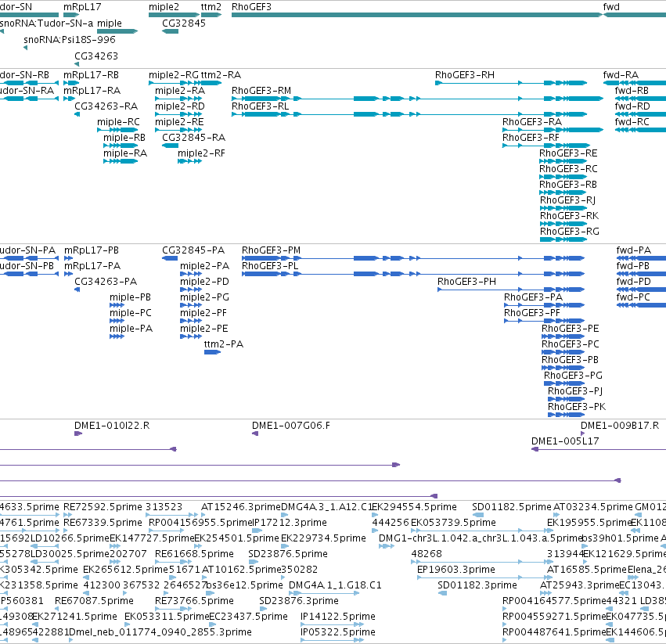666x644 pixels.
Task: Select protein miple2-PD
Action: (191, 290)
